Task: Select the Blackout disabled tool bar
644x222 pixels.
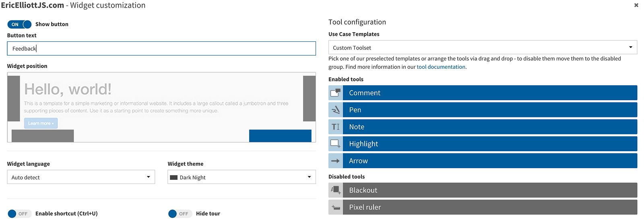Action: (x=489, y=190)
